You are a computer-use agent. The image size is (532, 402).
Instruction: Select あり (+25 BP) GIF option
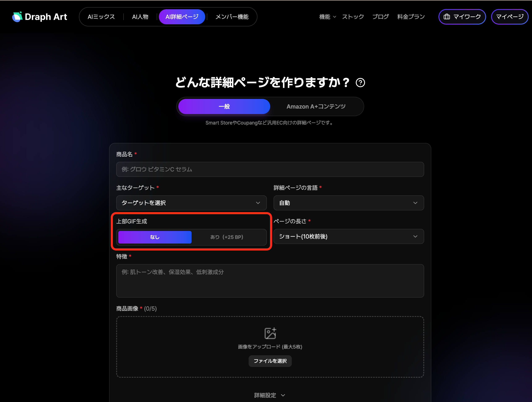click(227, 237)
